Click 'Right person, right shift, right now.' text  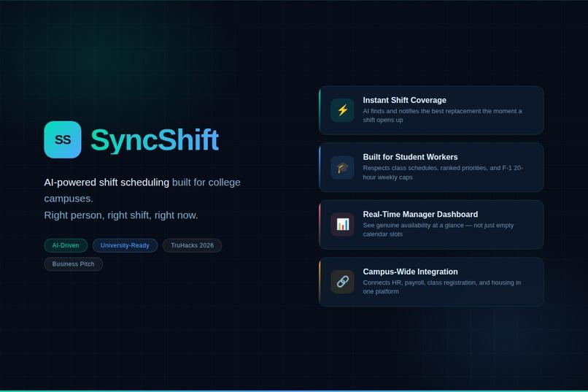point(121,215)
